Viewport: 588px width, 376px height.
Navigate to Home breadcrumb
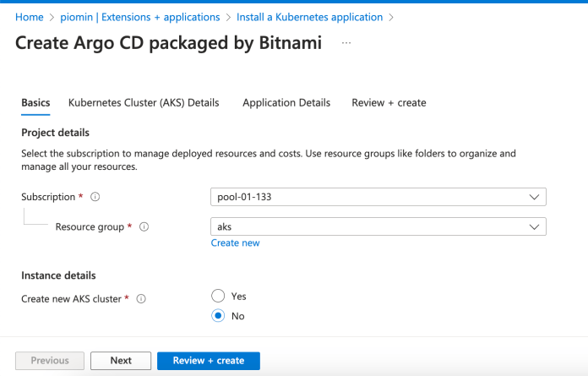(x=30, y=17)
